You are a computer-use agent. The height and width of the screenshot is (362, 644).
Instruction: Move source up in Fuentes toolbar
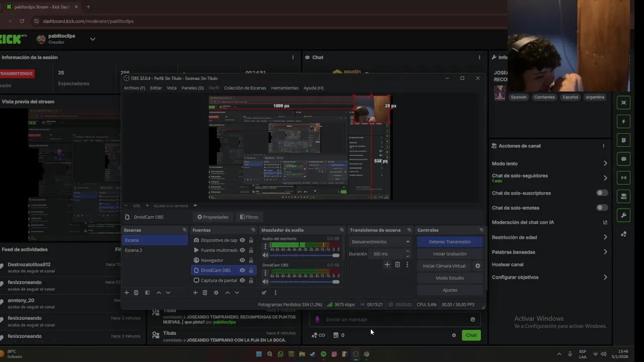227,293
